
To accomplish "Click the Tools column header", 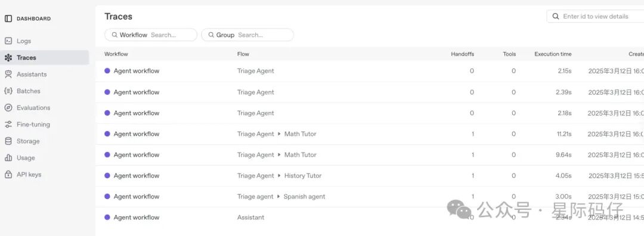I will click(509, 54).
